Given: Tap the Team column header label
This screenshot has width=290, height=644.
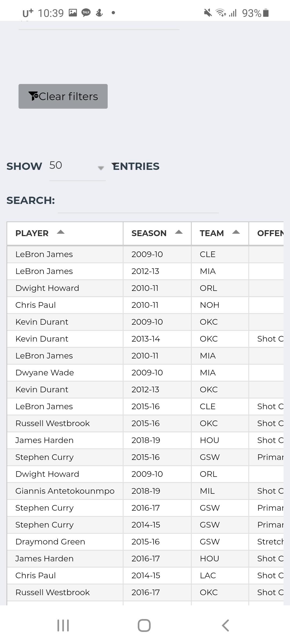Looking at the screenshot, I should [212, 233].
